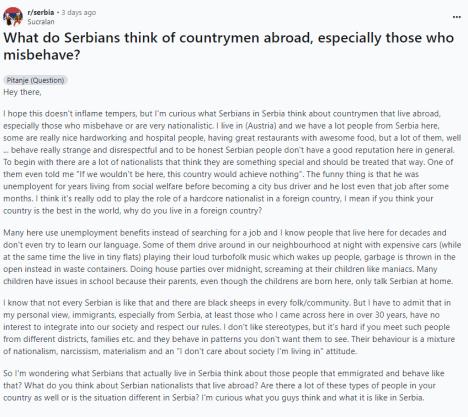Select the Pitanje (Question) flair tag
Image resolution: width=468 pixels, height=417 pixels.
[x=35, y=80]
